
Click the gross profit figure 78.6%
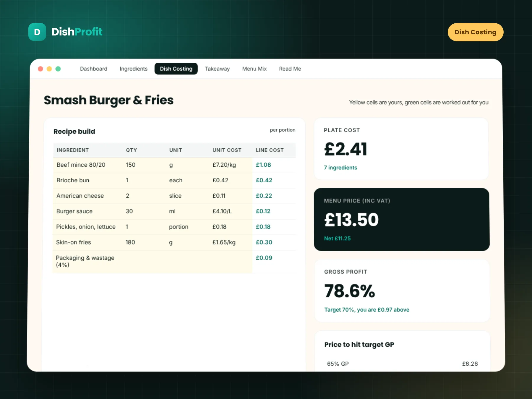[350, 291]
